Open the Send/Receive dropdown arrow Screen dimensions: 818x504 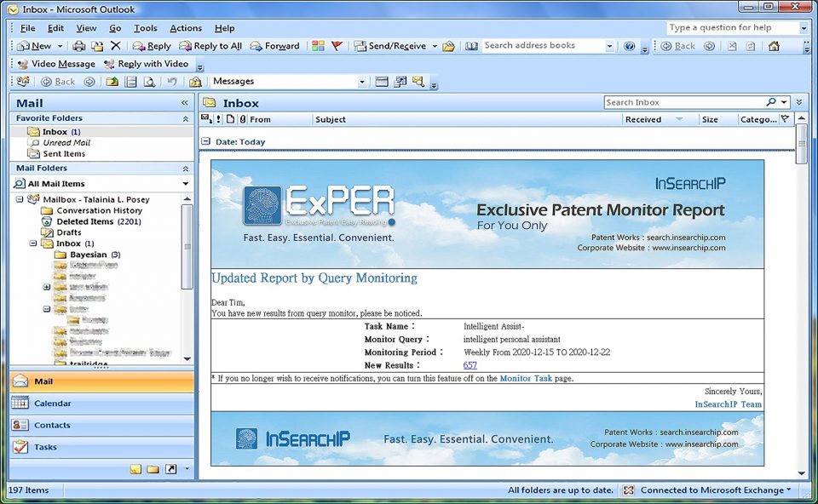point(435,46)
